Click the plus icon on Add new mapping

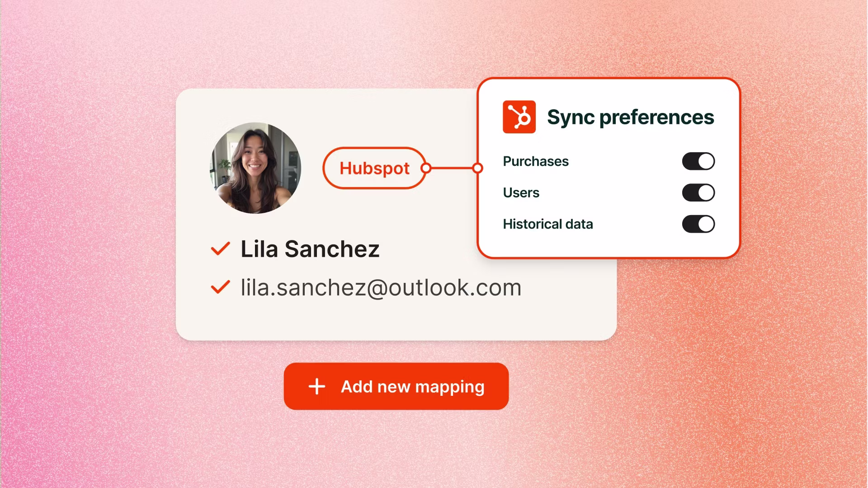317,386
